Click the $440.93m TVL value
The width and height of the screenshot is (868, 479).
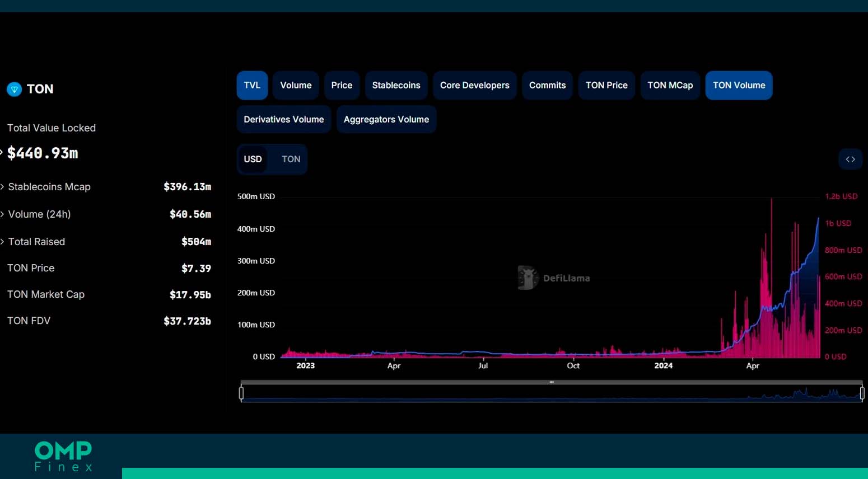(x=43, y=153)
